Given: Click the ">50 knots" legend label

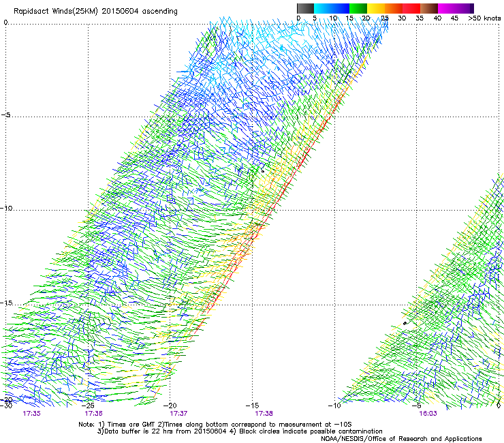Looking at the screenshot, I should click(484, 18).
